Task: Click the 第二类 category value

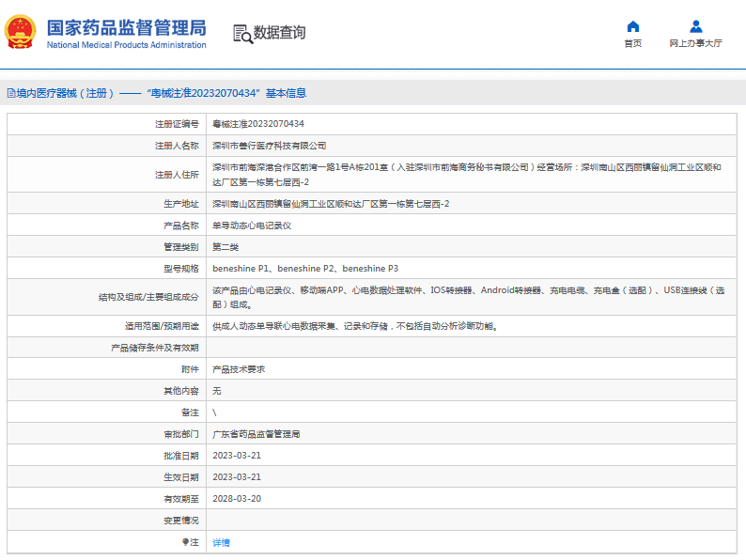Action: [x=225, y=247]
